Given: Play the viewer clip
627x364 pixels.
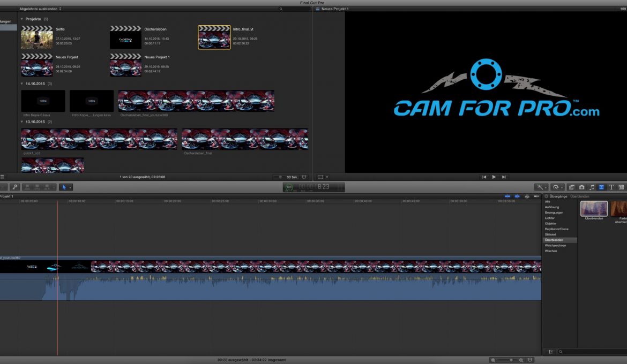Looking at the screenshot, I should pyautogui.click(x=494, y=177).
